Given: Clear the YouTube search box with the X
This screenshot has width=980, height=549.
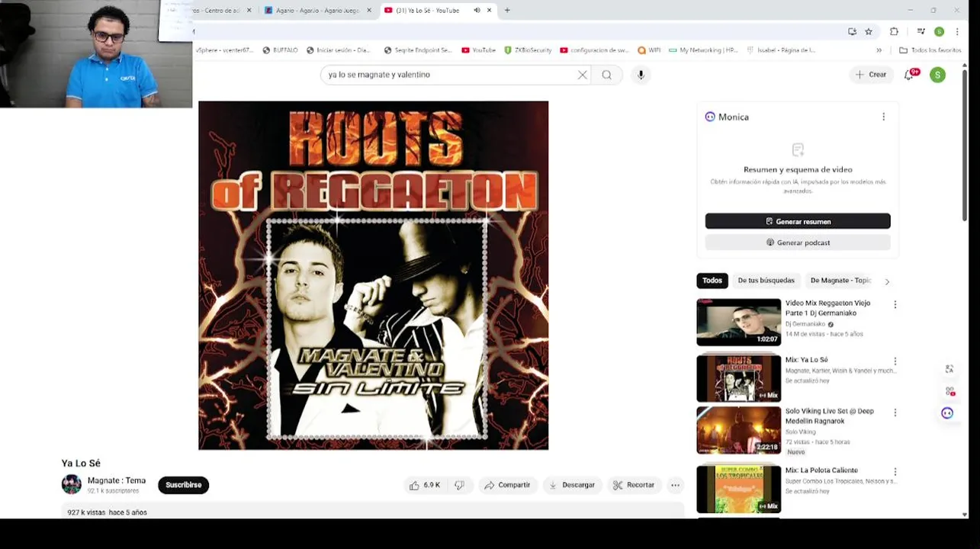Looking at the screenshot, I should (x=582, y=75).
